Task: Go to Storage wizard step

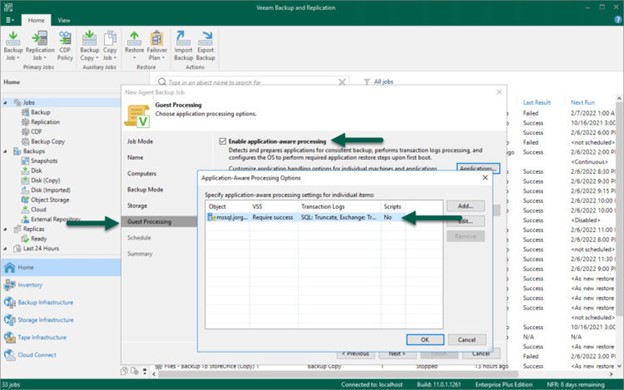Action: click(x=137, y=206)
